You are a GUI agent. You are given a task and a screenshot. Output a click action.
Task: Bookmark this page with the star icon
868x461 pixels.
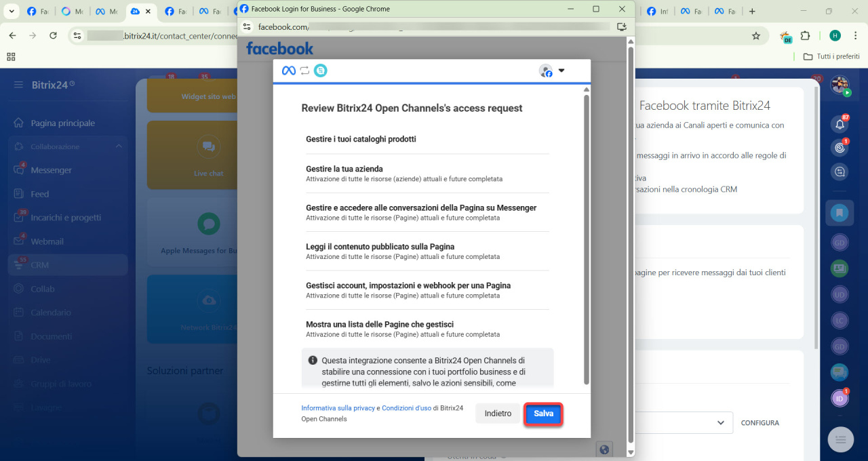(x=756, y=36)
